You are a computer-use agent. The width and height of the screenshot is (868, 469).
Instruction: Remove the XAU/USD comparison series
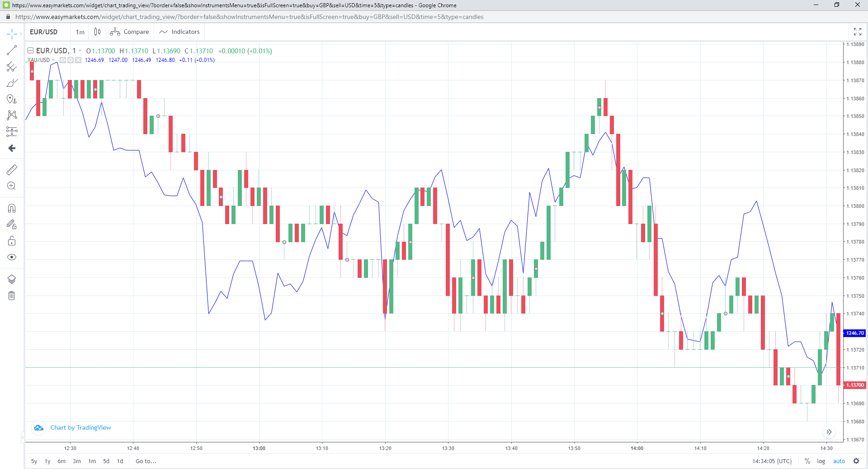(78, 60)
